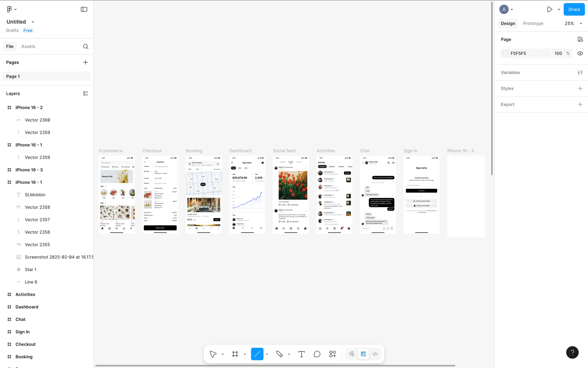588x368 pixels.
Task: Select the Move tool in toolbar
Action: coord(213,354)
